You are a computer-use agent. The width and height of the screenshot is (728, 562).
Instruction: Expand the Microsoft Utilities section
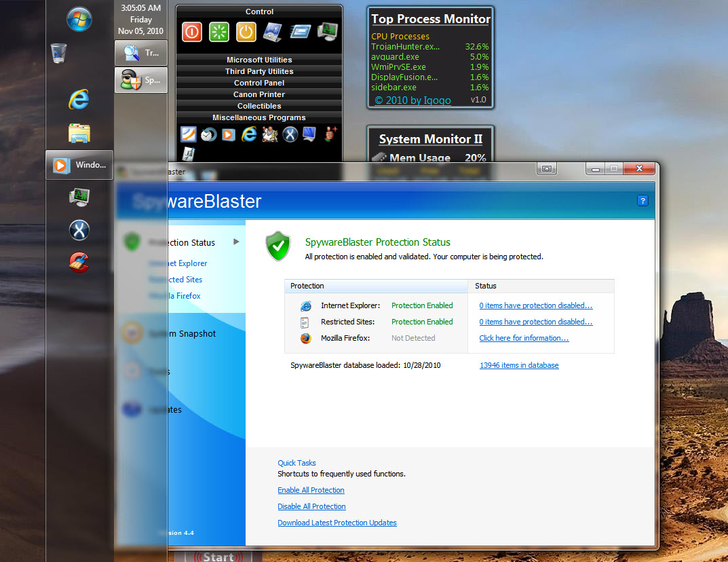259,60
